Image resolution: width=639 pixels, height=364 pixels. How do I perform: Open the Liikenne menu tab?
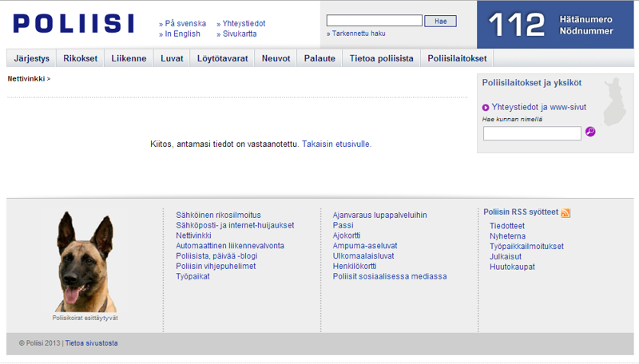point(129,58)
